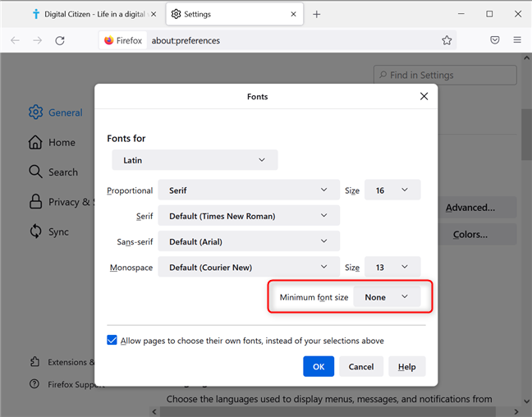Open the Proportional Serif dropdown
The height and width of the screenshot is (417, 532).
coord(249,190)
